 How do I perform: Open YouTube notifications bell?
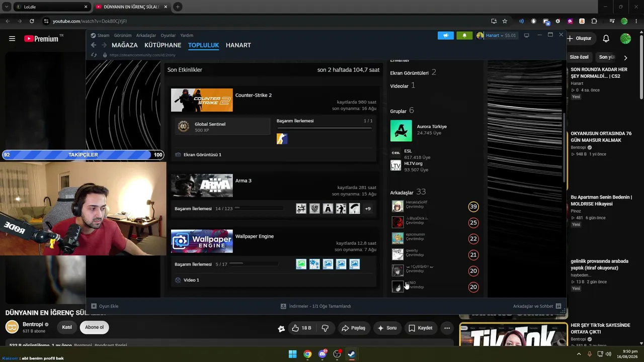pyautogui.click(x=606, y=39)
